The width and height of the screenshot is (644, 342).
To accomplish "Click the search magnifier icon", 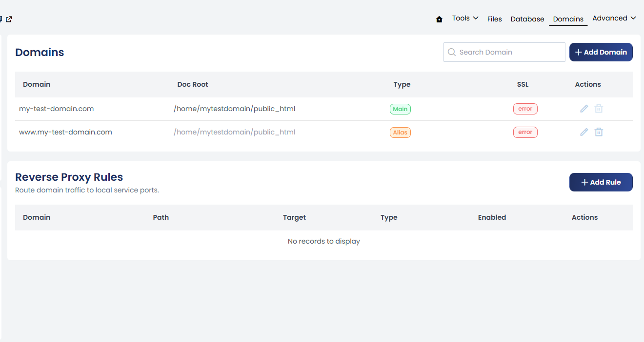I will tap(452, 52).
